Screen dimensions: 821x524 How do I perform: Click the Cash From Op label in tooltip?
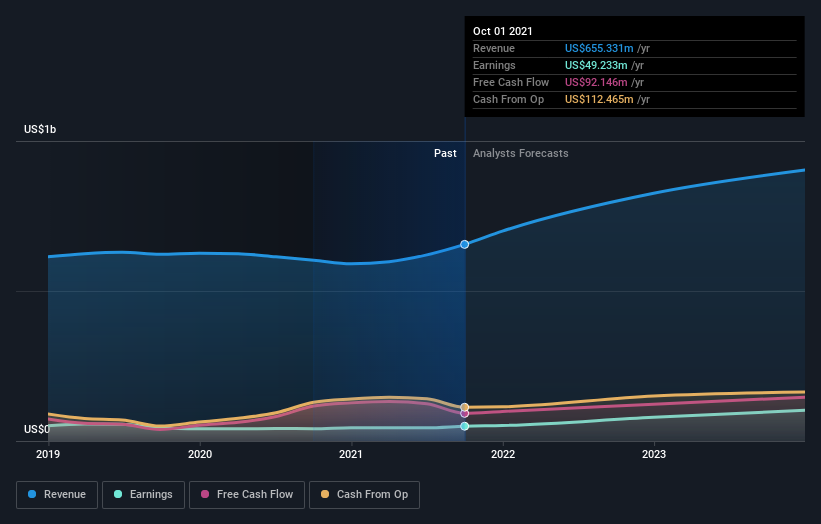tap(508, 99)
